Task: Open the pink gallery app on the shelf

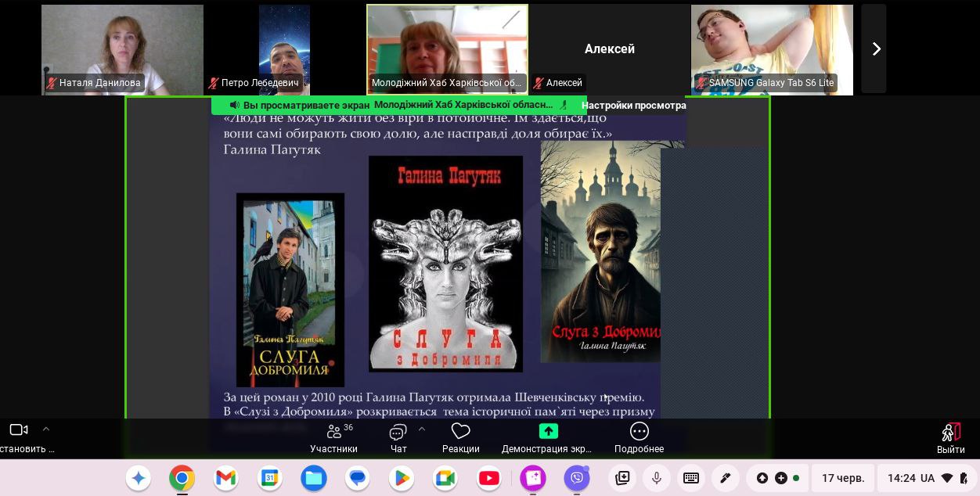Action: point(533,478)
